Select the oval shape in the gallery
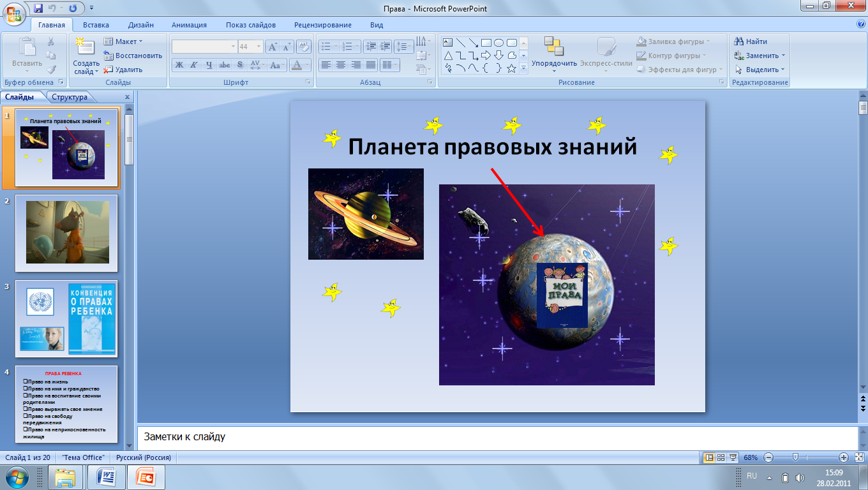The width and height of the screenshot is (868, 490). pyautogui.click(x=499, y=43)
